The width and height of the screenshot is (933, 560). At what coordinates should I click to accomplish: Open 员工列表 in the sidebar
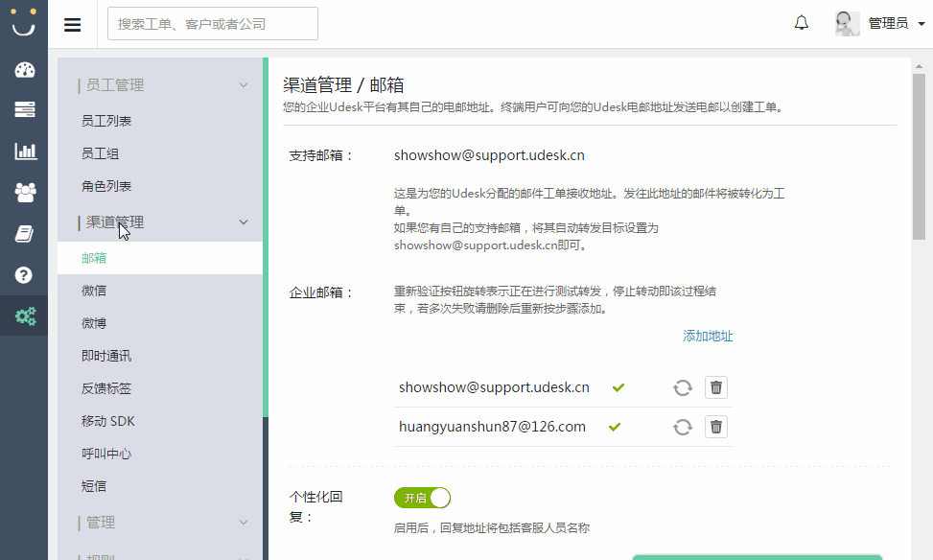(x=106, y=121)
